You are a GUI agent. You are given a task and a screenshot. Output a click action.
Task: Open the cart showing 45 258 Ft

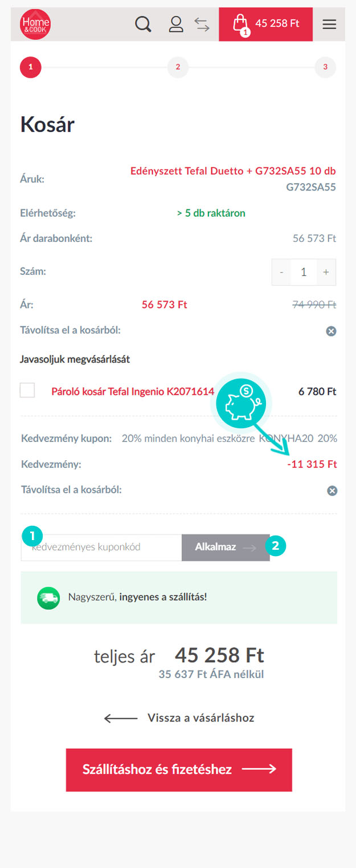point(265,24)
